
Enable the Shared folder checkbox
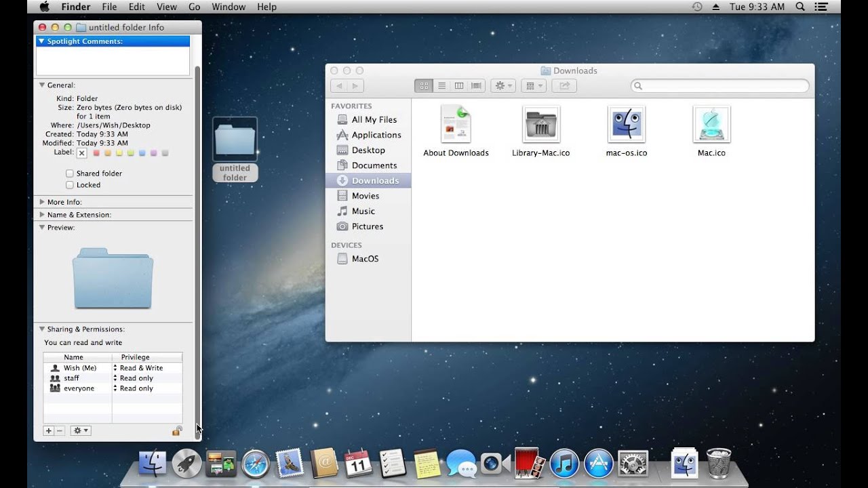coord(69,173)
